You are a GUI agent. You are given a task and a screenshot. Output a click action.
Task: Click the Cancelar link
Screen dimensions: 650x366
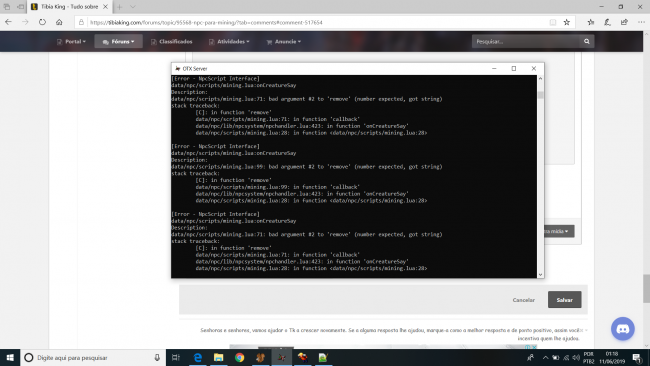click(x=524, y=300)
